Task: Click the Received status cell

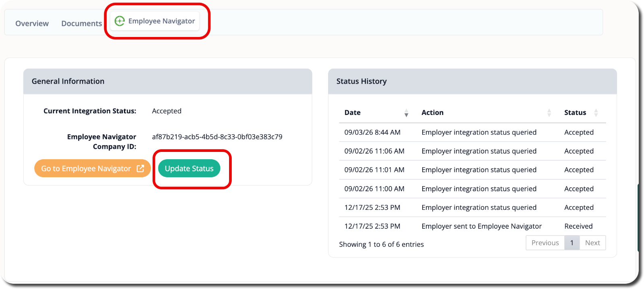Action: [578, 226]
